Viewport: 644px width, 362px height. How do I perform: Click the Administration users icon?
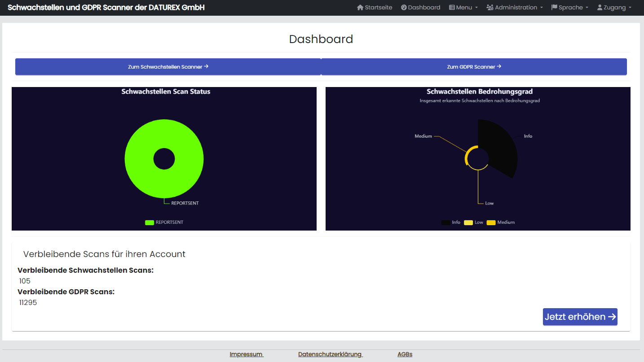[490, 8]
